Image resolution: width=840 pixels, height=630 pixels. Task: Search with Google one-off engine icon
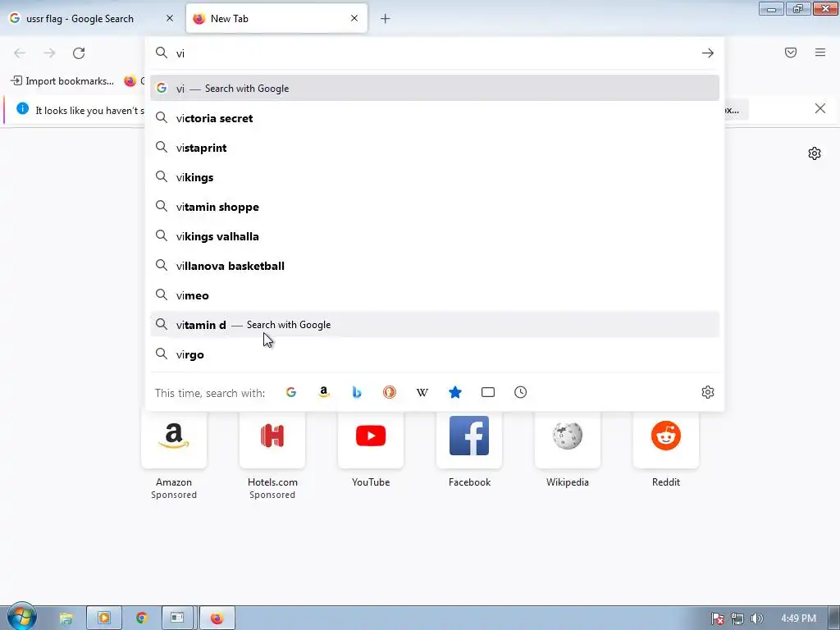click(x=291, y=392)
